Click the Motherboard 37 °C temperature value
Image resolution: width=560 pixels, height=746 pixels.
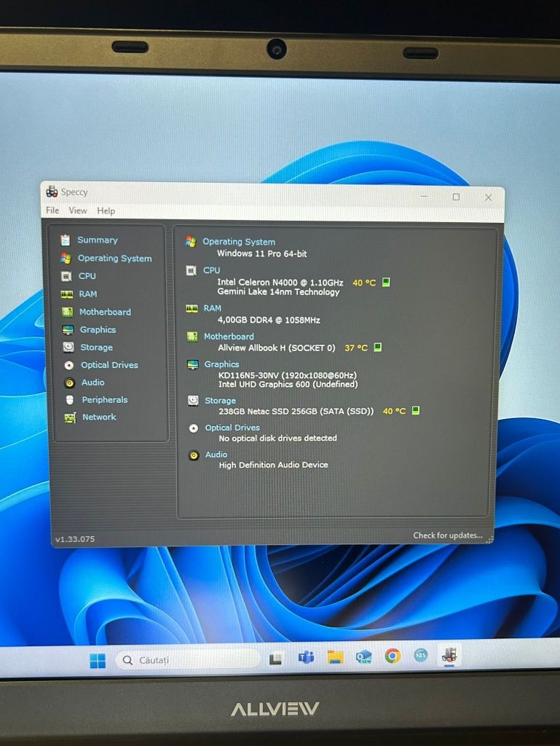(356, 348)
